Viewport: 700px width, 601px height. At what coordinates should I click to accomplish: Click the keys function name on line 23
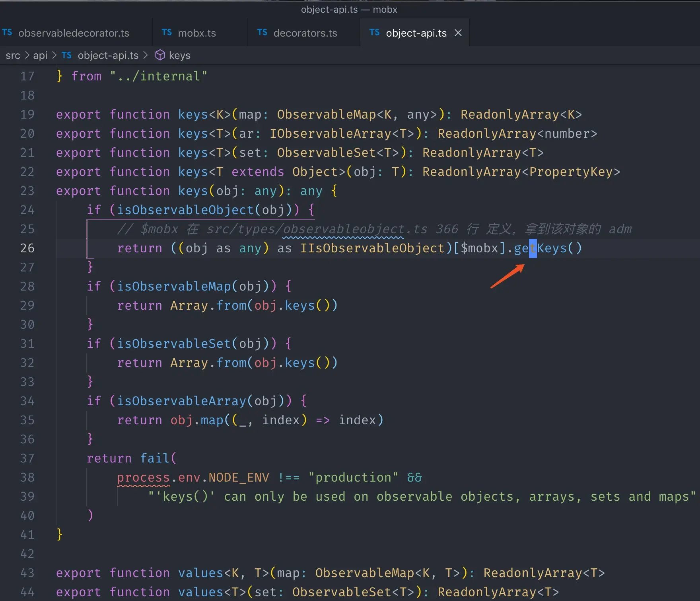(x=193, y=191)
